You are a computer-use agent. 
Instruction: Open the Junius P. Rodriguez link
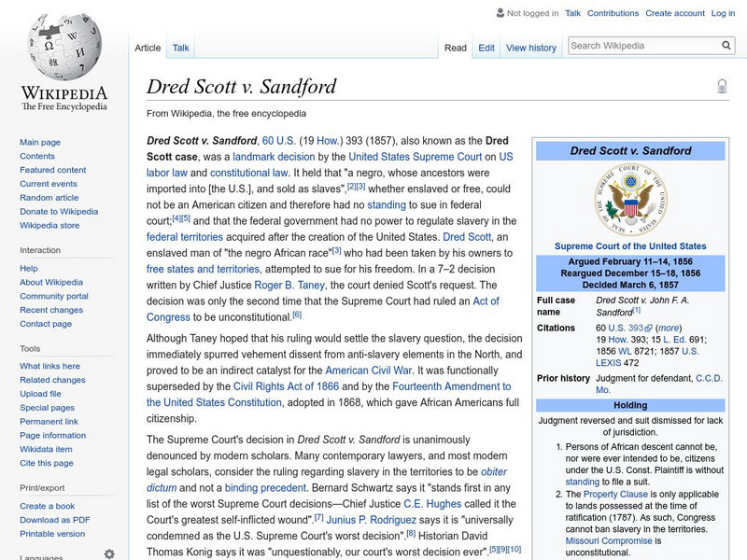(x=371, y=520)
